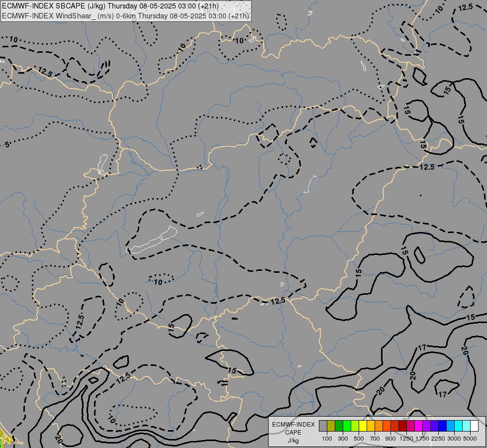Click the pale cyan swatch before 5000
This screenshot has width=487, height=448.
467,426
